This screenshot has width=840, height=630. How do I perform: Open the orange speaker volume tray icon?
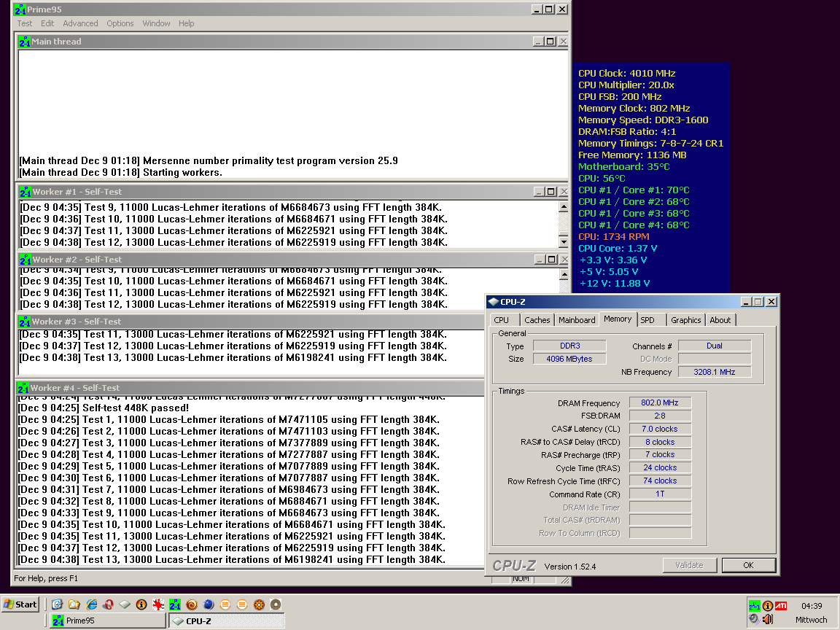click(768, 619)
